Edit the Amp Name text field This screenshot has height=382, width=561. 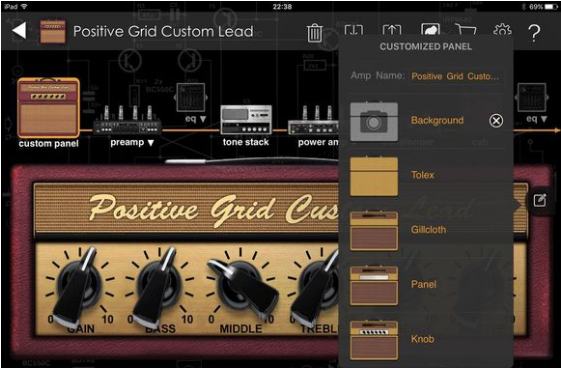(455, 76)
